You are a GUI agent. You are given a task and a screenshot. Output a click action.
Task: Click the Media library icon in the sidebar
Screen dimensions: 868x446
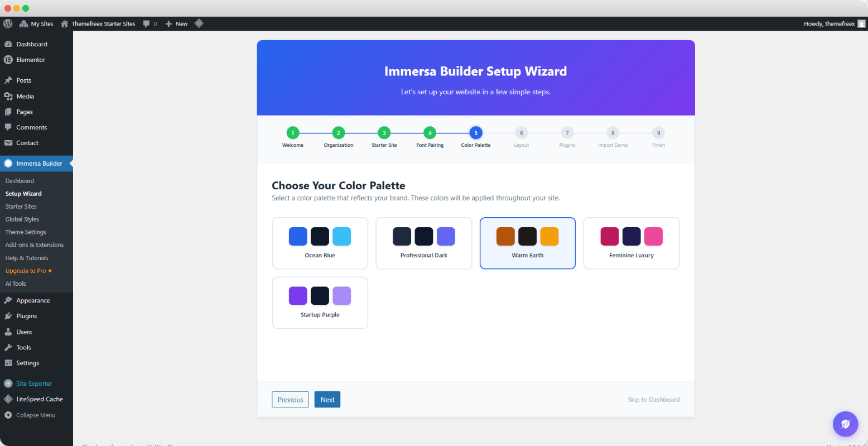click(9, 95)
